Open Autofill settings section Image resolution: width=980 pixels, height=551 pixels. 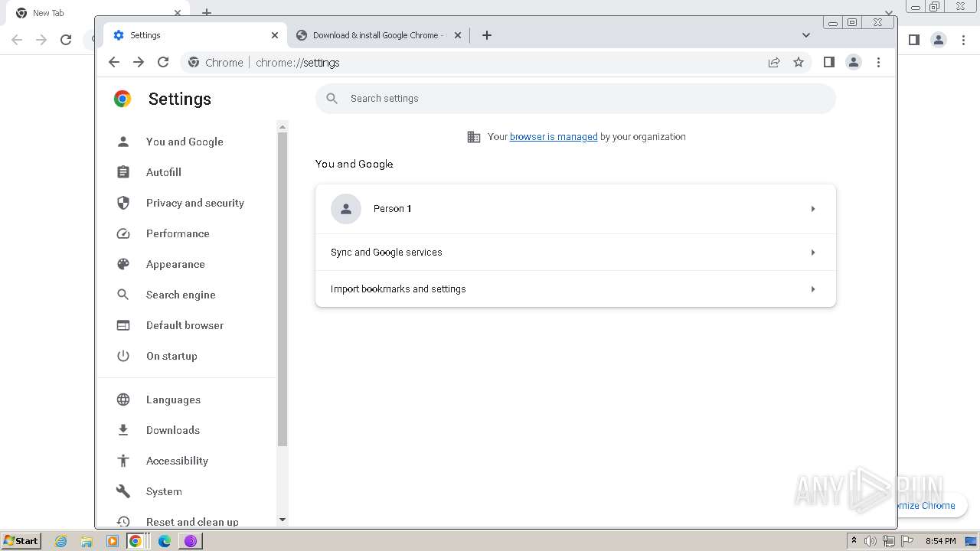pyautogui.click(x=164, y=172)
